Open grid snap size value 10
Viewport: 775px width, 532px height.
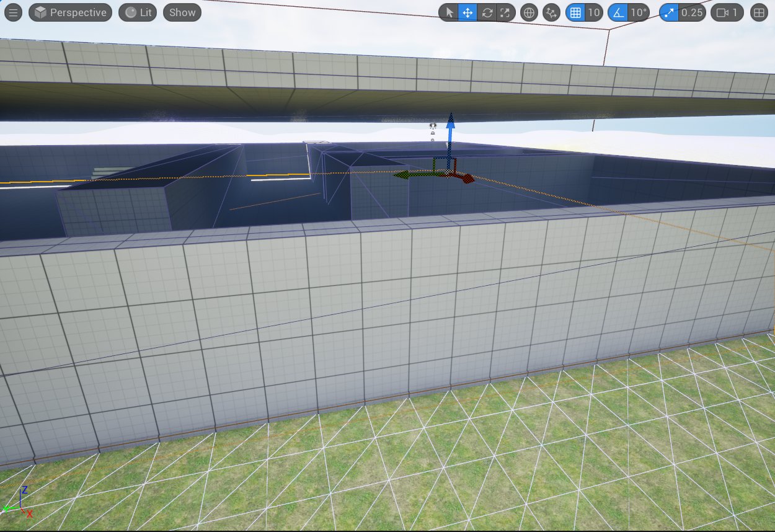click(x=594, y=12)
